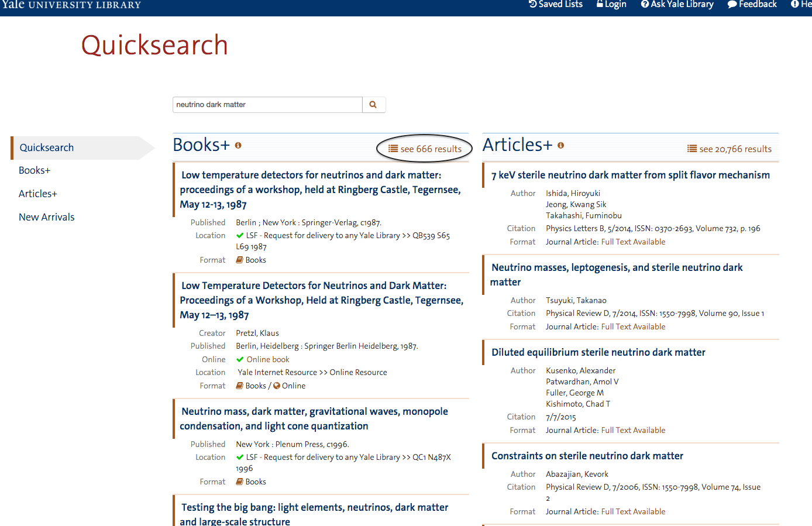This screenshot has height=526, width=812.
Task: Click creator name Pretzl, Klaus
Action: pyautogui.click(x=257, y=333)
